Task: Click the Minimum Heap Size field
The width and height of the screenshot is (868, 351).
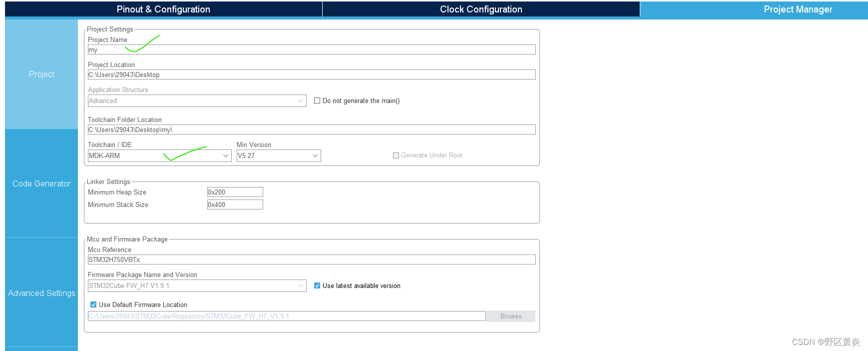Action: [x=235, y=192]
